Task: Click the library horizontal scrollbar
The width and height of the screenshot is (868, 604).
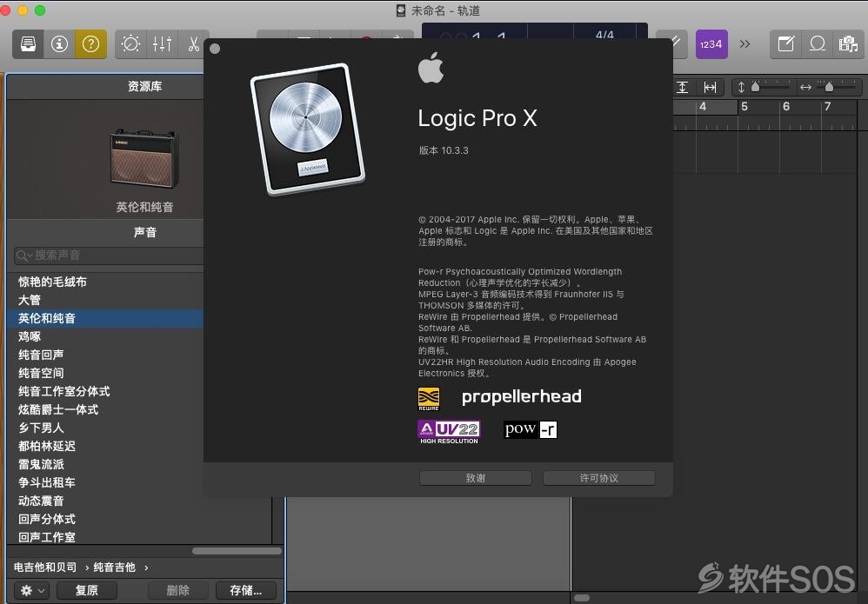Action: (x=237, y=551)
